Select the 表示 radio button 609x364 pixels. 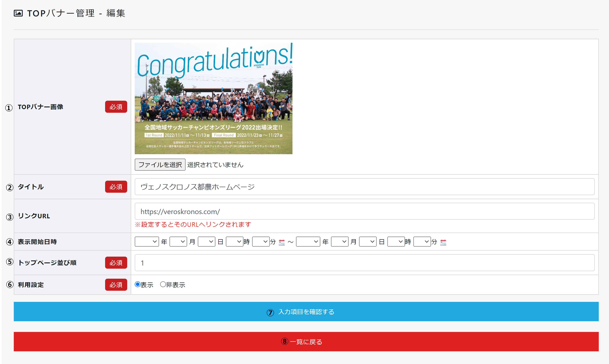click(x=138, y=284)
